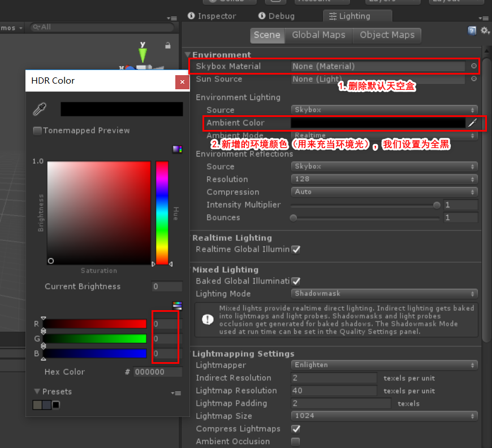Click the green G channel slider
Viewport: 492px width, 448px height.
point(95,339)
